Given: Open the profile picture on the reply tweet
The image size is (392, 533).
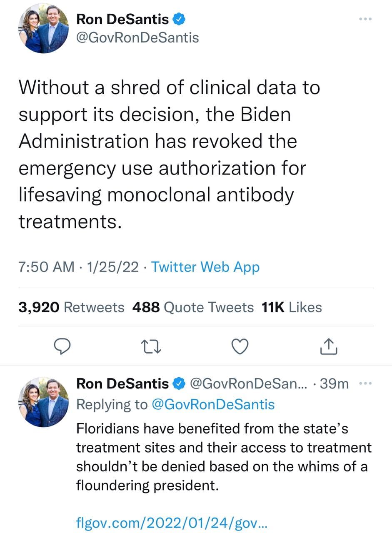Looking at the screenshot, I should (x=43, y=402).
